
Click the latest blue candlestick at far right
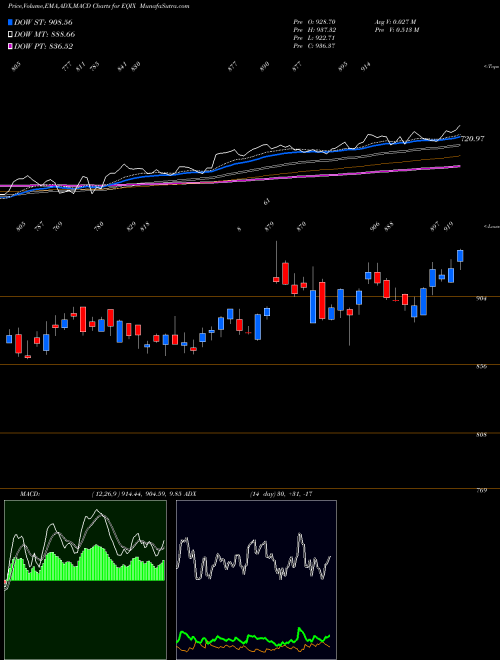click(460, 256)
